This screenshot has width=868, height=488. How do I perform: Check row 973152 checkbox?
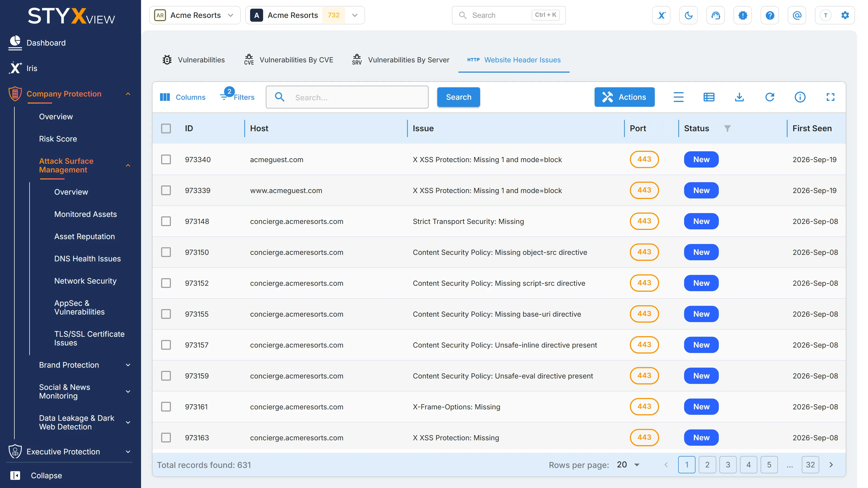(166, 283)
